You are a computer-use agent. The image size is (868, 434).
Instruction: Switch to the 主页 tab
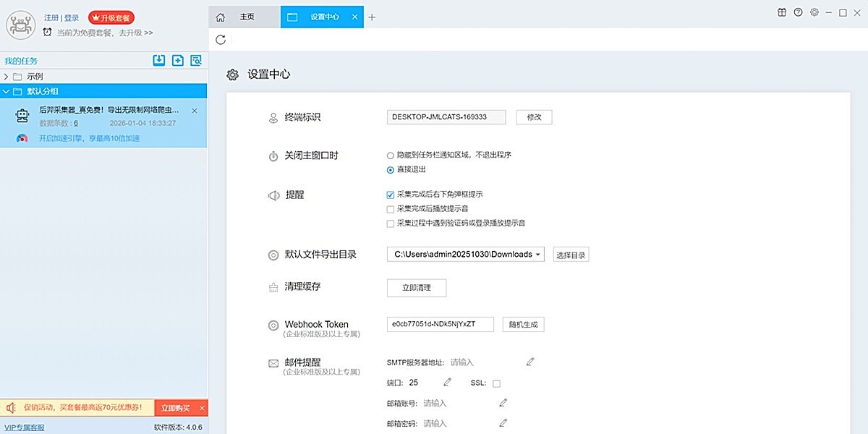click(x=243, y=17)
